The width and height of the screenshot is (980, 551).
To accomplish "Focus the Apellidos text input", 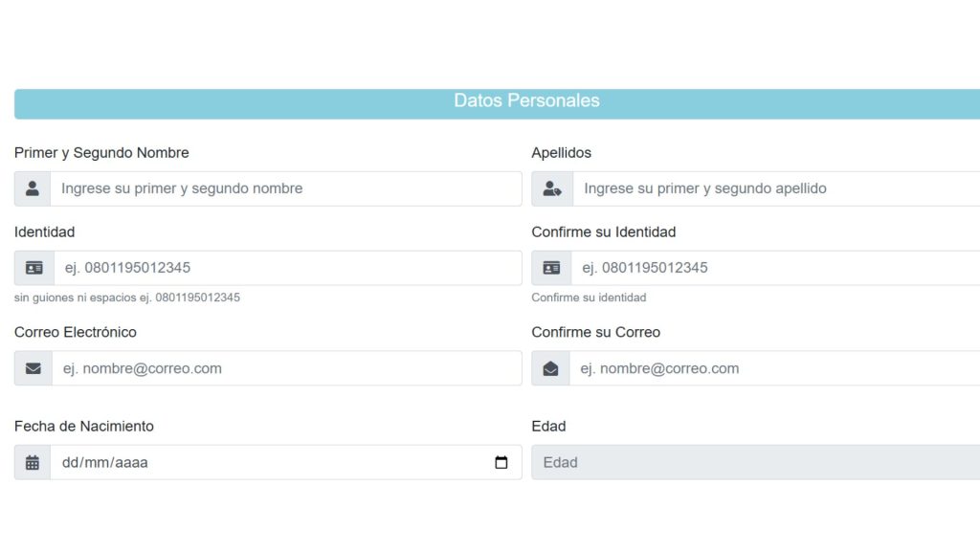I will 775,188.
